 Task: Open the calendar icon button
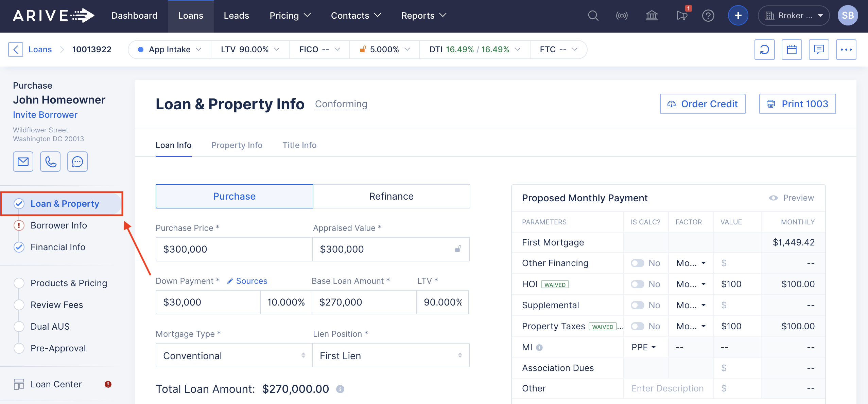click(x=792, y=50)
